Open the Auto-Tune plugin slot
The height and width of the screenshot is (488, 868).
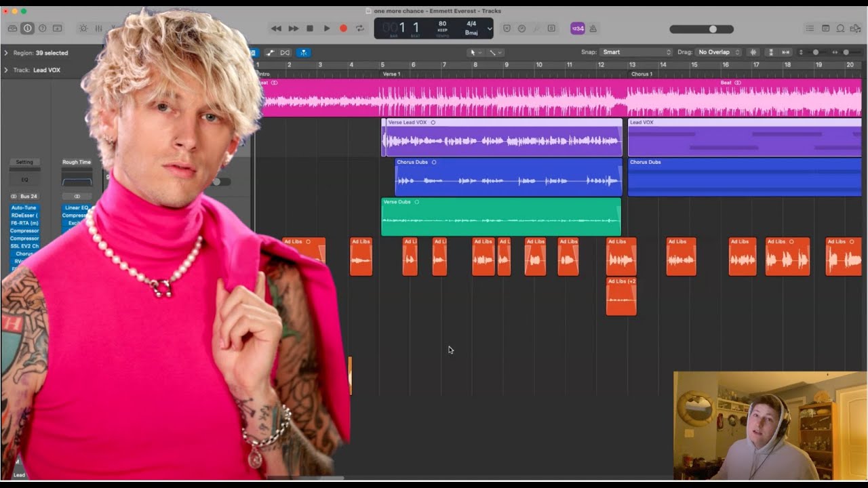[x=24, y=208]
